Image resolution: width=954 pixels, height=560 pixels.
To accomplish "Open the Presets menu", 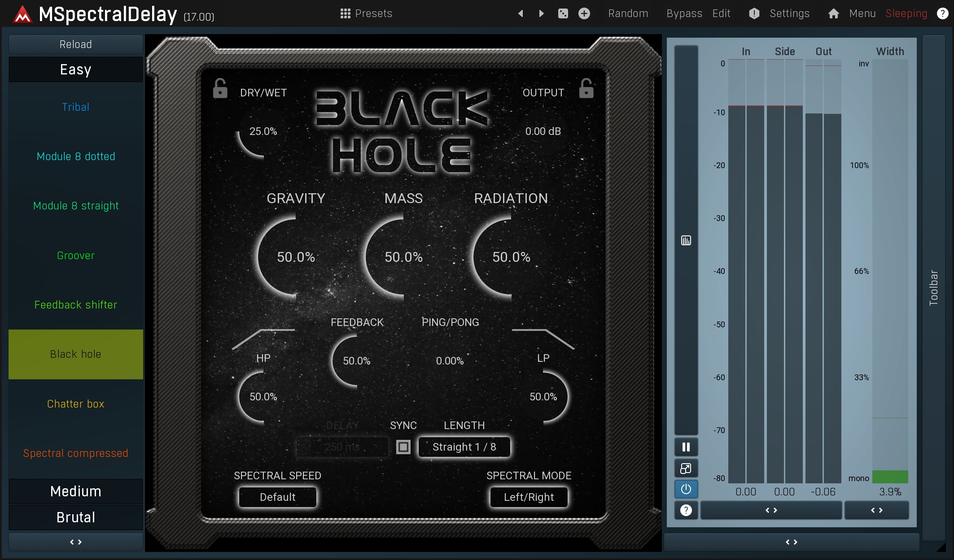I will (x=366, y=13).
